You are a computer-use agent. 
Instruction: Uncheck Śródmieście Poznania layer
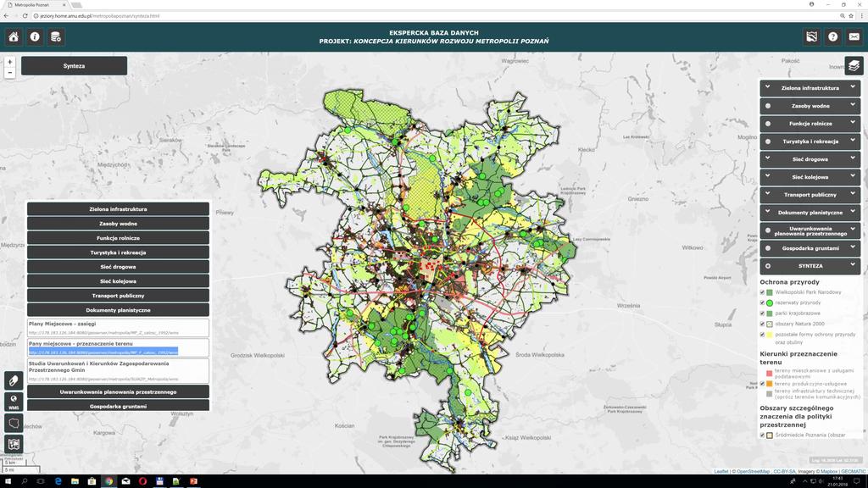[x=762, y=435]
